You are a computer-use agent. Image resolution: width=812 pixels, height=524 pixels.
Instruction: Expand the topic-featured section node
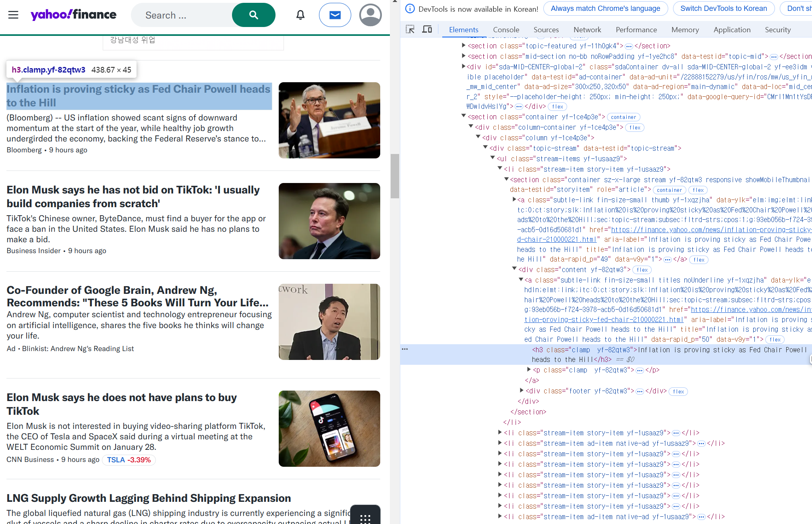click(464, 45)
